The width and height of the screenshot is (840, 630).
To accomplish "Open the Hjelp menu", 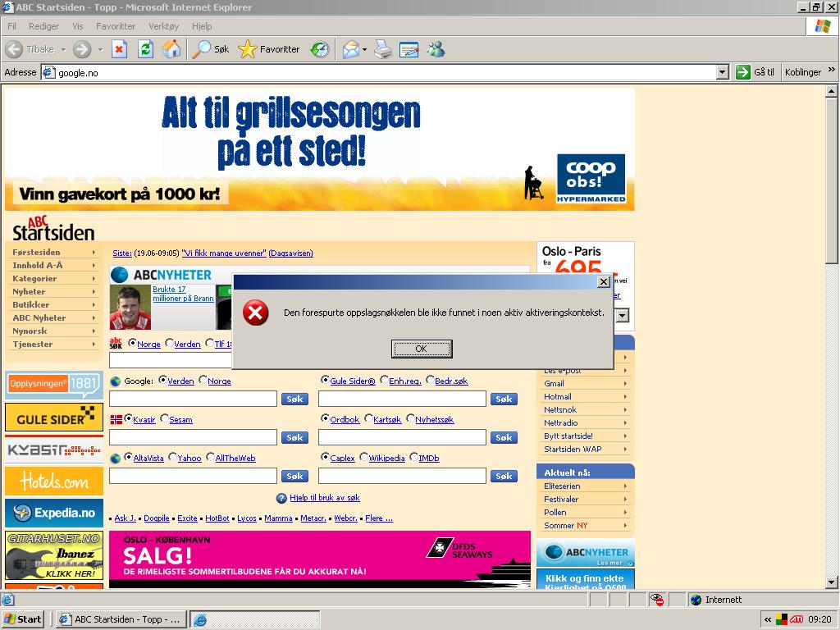I will (x=202, y=26).
